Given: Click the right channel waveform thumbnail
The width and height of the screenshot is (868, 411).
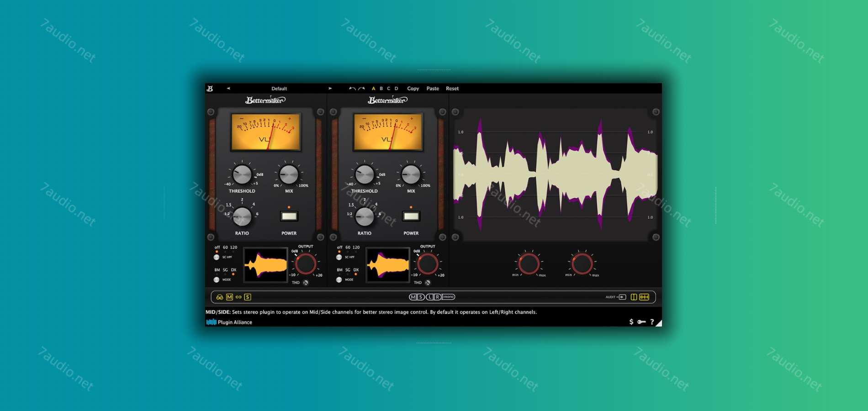Looking at the screenshot, I should click(x=388, y=265).
